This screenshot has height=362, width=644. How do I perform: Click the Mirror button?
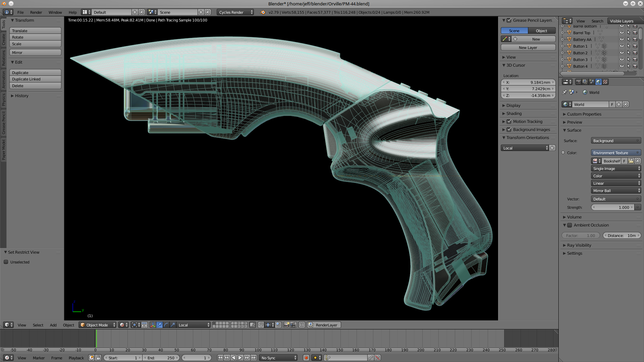pos(35,52)
